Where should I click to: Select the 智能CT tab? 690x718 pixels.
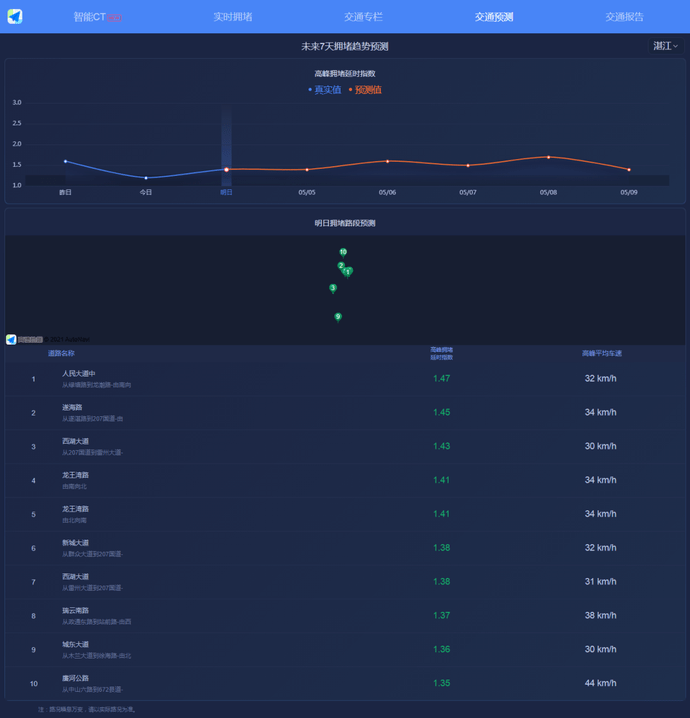coord(97,17)
